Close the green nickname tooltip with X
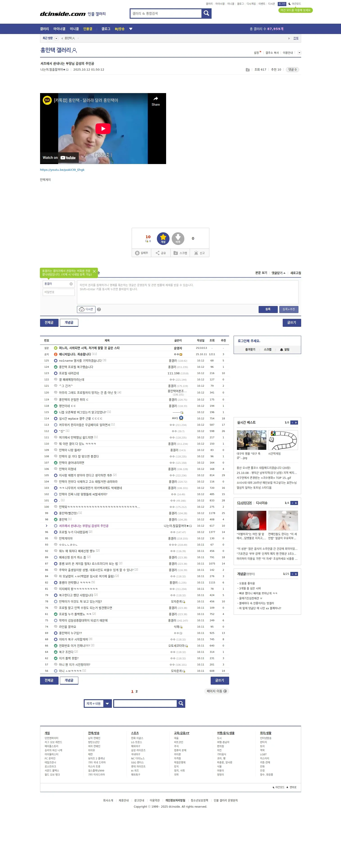Screen dimensions: 341x868 click(94, 271)
